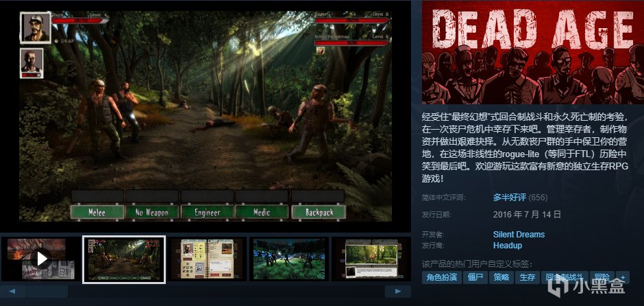644x306 pixels.
Task: Click the review count (656)
Action: pos(538,198)
